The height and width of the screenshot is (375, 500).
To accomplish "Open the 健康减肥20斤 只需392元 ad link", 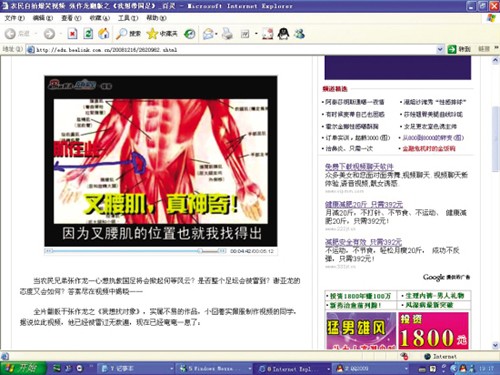I will [x=364, y=204].
